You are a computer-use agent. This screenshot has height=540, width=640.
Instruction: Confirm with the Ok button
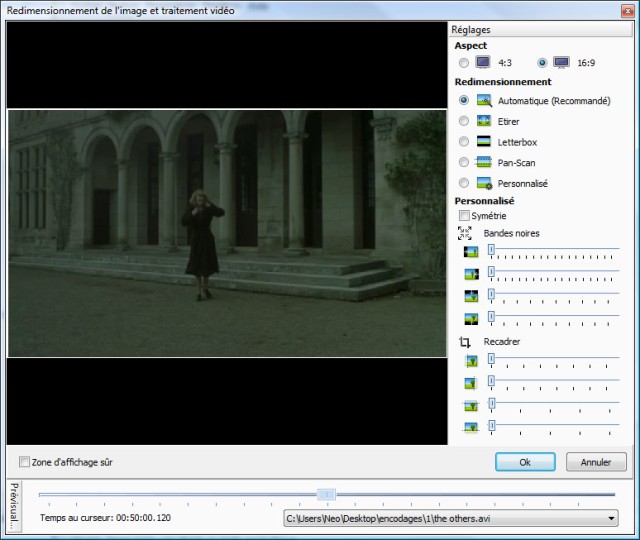coord(525,462)
